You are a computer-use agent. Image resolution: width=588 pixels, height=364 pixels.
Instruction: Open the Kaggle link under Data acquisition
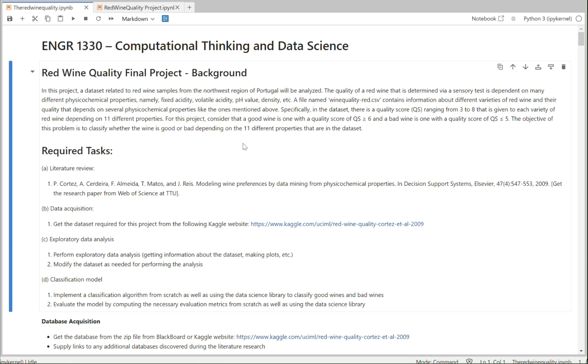(337, 224)
